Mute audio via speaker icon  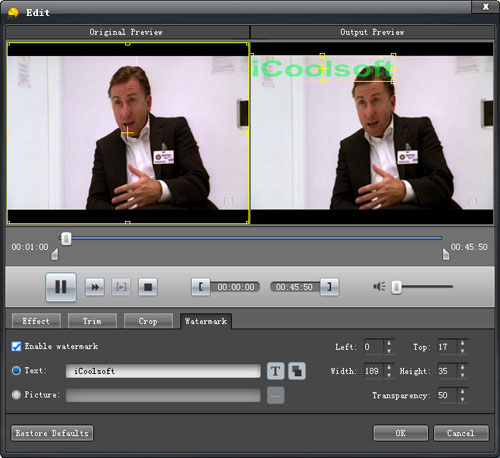point(379,286)
